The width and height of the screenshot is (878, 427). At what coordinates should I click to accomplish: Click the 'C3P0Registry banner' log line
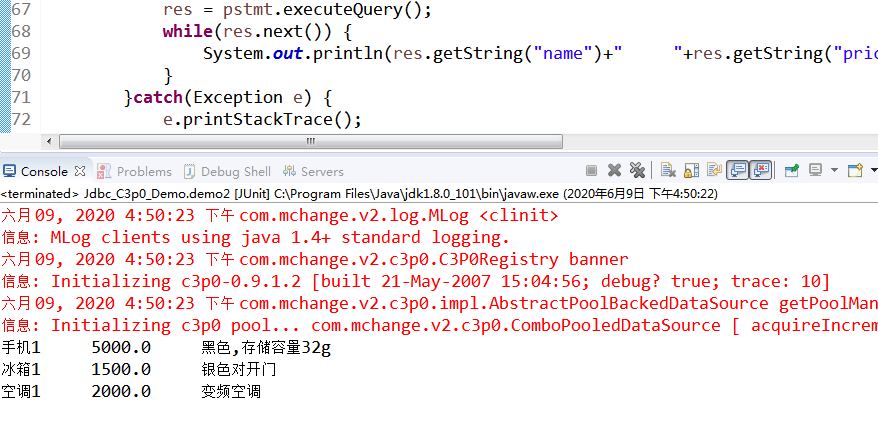[314, 259]
